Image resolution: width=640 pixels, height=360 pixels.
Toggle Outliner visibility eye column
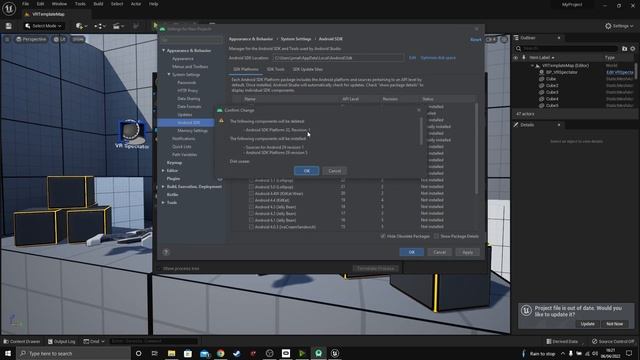pyautogui.click(x=516, y=58)
